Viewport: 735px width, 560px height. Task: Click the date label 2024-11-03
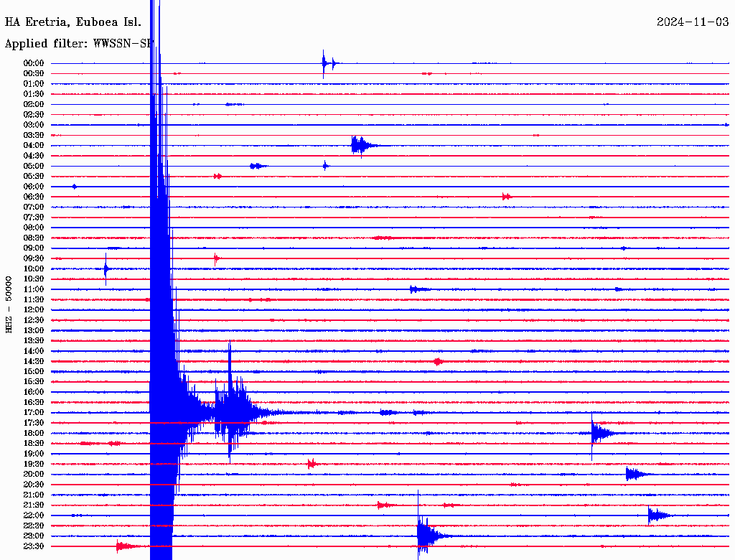click(x=693, y=22)
